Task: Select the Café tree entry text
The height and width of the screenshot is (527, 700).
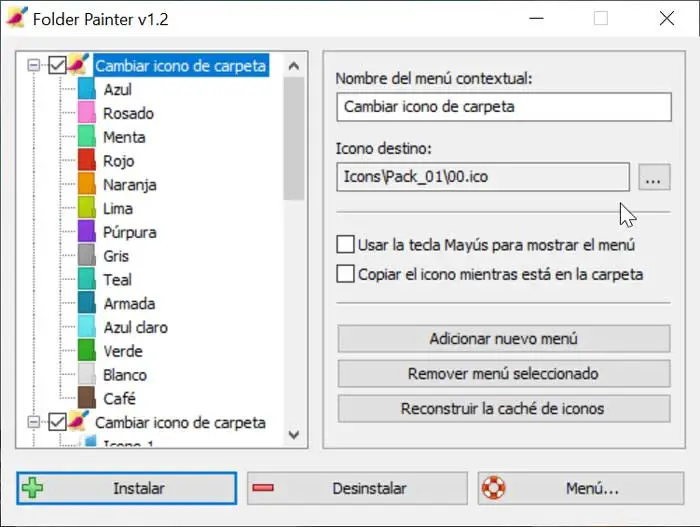Action: tap(120, 398)
